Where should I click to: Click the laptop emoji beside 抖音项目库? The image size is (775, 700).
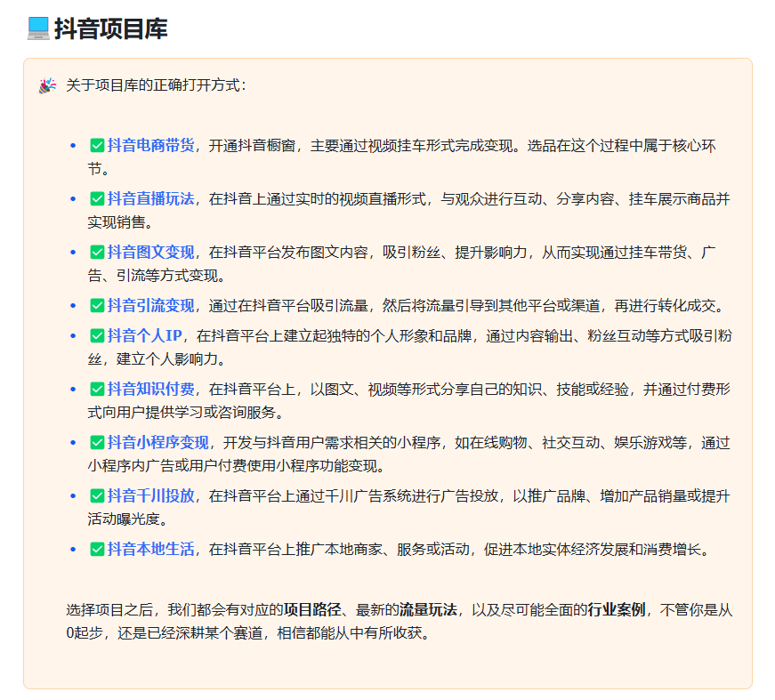pyautogui.click(x=38, y=28)
